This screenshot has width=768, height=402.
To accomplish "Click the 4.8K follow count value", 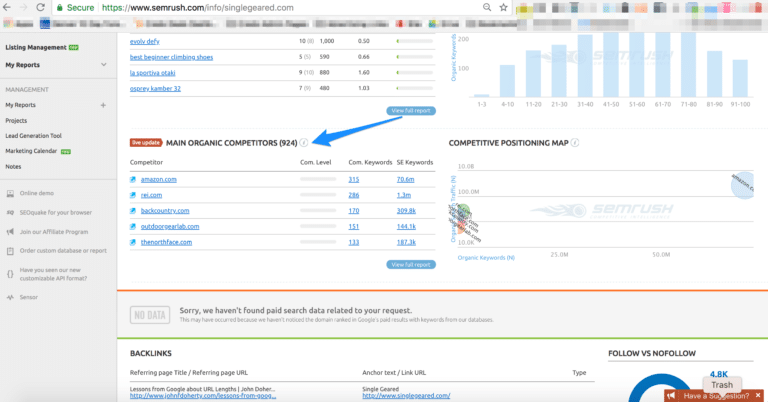I will (719, 374).
